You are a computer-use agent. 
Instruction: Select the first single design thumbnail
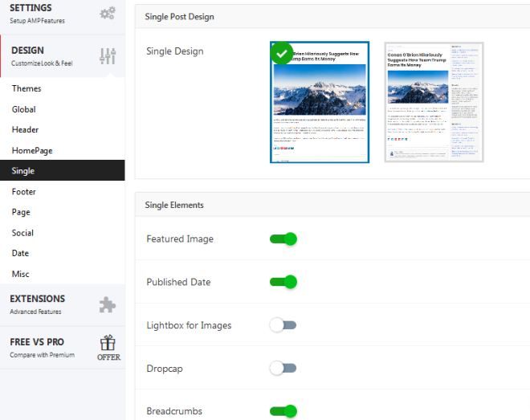click(320, 102)
